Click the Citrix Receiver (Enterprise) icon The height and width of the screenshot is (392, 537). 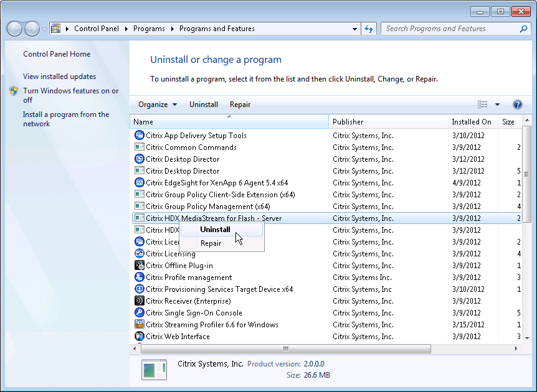140,301
